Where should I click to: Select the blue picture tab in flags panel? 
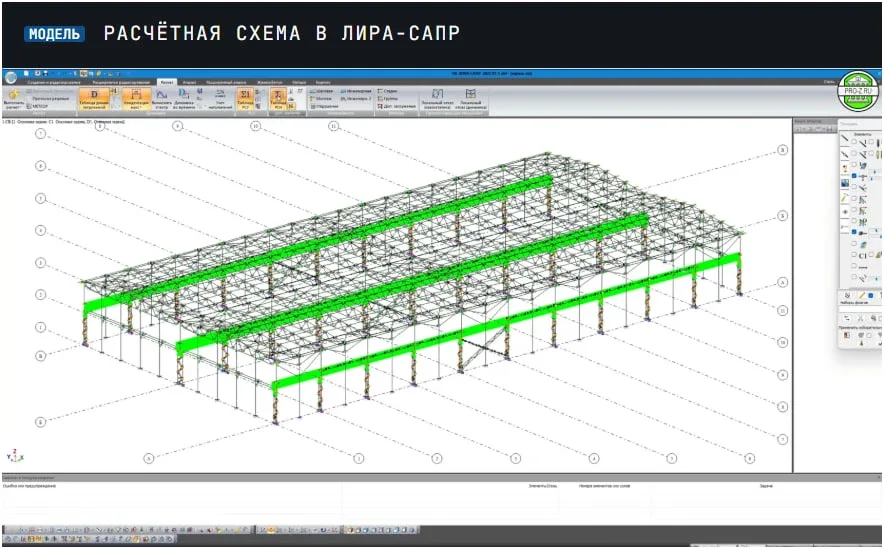[x=845, y=183]
